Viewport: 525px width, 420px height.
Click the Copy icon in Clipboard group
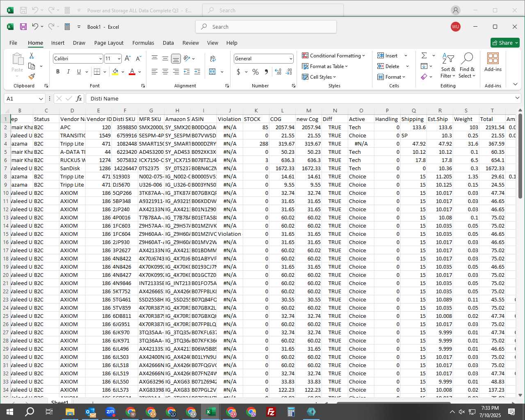click(32, 66)
